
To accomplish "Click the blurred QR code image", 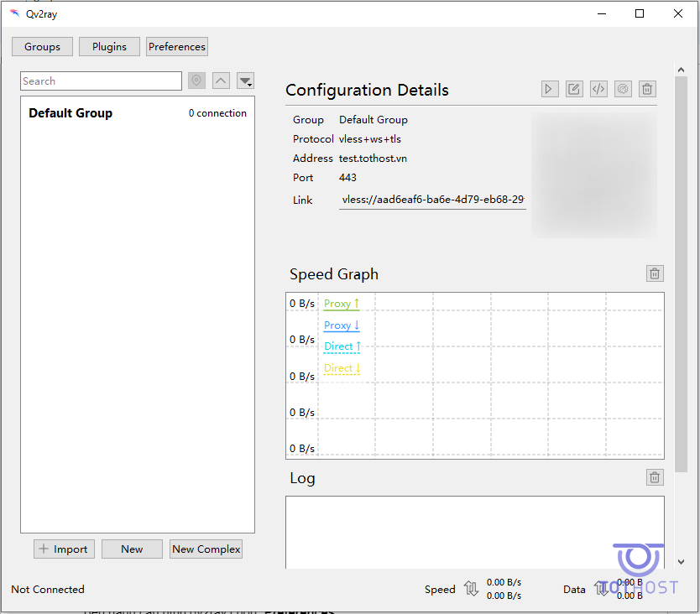I will pyautogui.click(x=594, y=175).
